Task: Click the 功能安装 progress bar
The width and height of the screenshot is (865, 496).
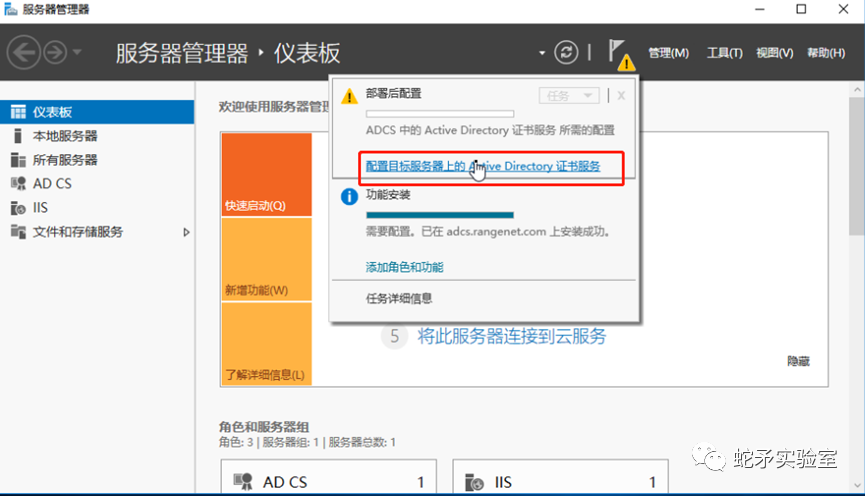Action: [x=440, y=215]
